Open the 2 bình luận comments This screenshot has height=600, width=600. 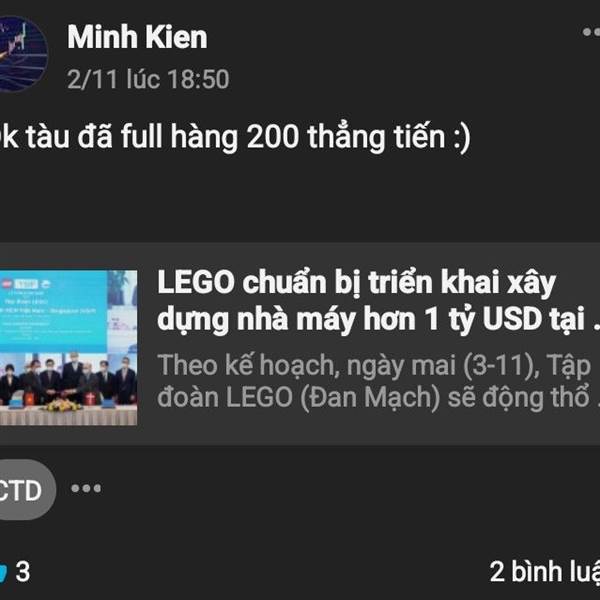coord(545,572)
